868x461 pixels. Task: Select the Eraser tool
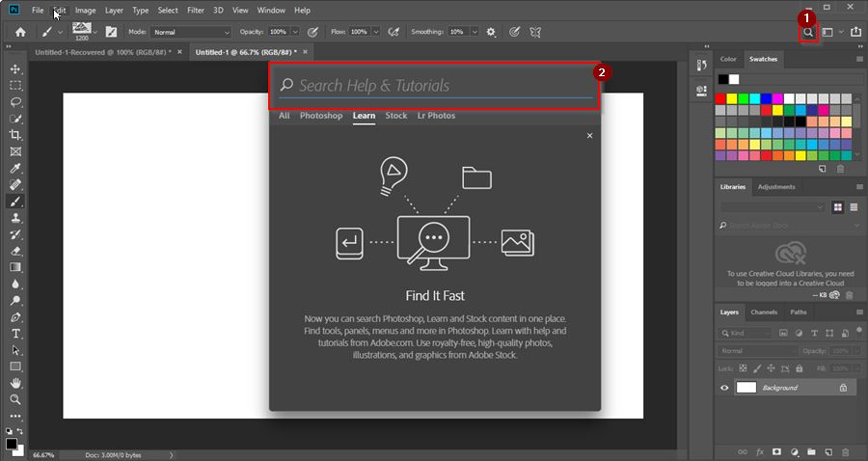[x=15, y=252]
